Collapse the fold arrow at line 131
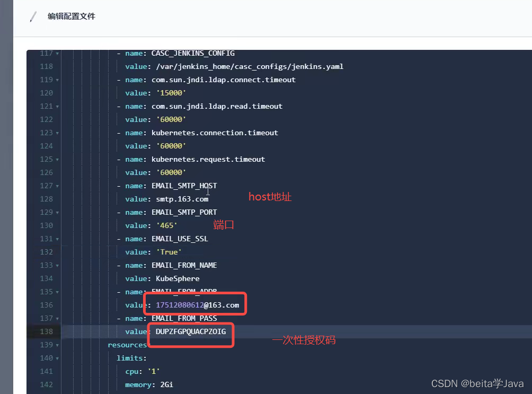Viewport: 532px width, 394px height. (57, 239)
